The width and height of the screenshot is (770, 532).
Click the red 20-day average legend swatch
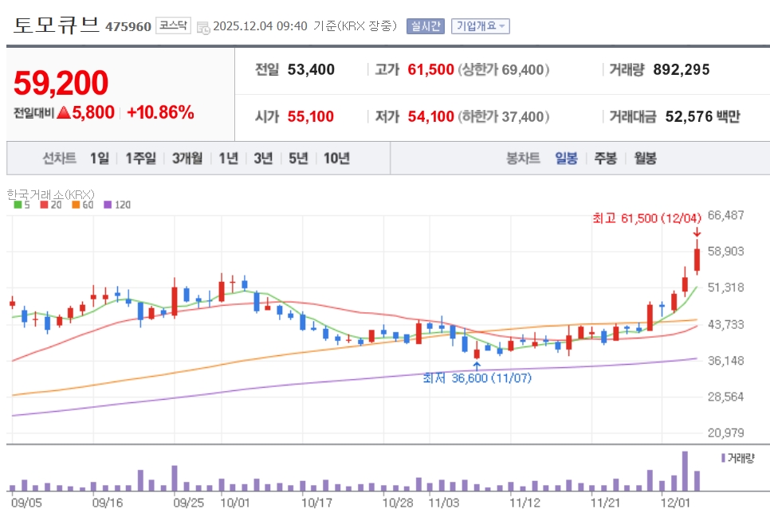[43, 205]
